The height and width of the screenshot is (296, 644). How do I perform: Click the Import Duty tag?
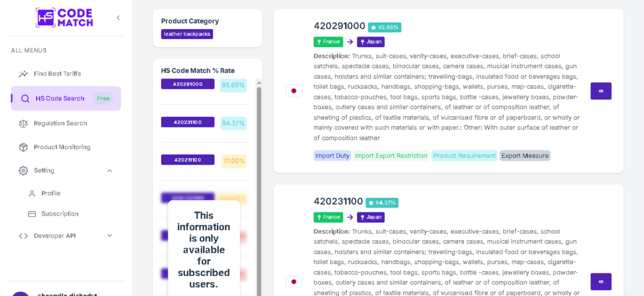(x=332, y=155)
